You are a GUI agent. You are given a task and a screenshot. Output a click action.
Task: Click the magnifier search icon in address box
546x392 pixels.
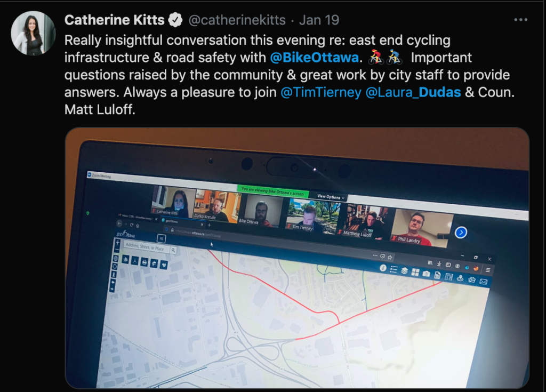pos(173,250)
